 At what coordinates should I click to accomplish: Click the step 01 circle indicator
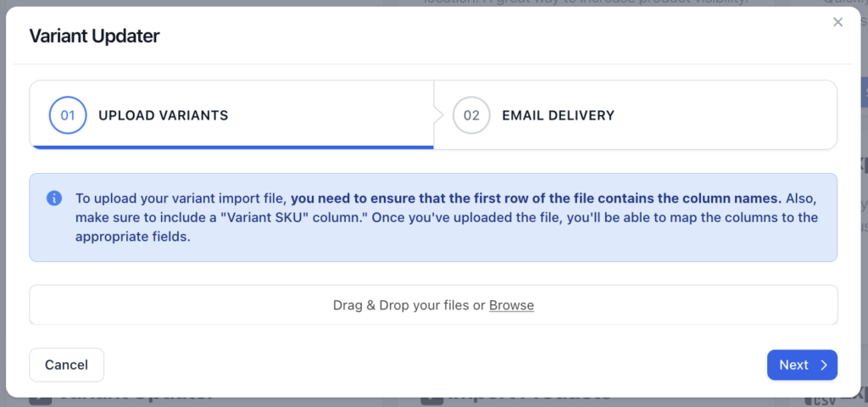tap(68, 115)
